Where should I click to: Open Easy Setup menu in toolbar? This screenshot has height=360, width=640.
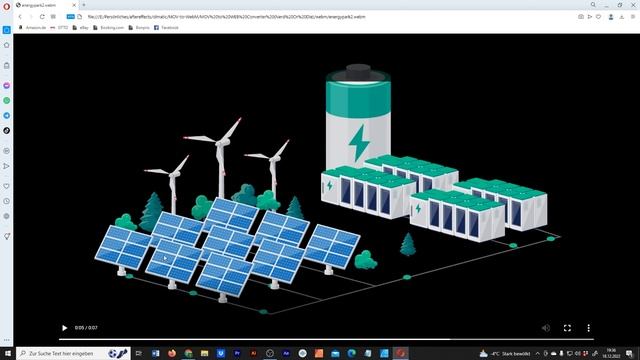point(633,17)
